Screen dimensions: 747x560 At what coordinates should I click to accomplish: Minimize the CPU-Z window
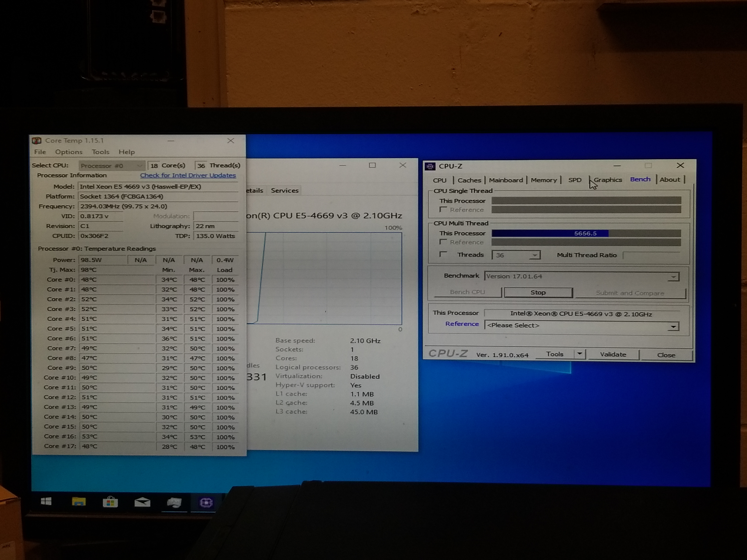[617, 166]
